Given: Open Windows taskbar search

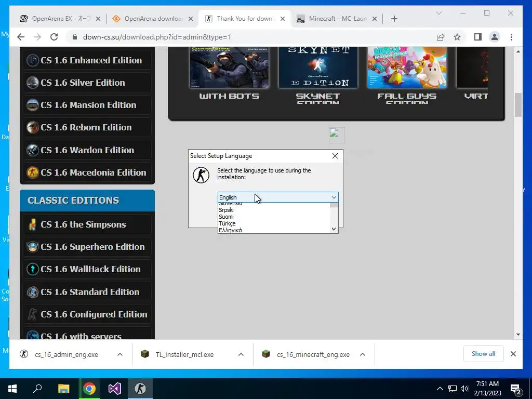Looking at the screenshot, I should coord(37,389).
